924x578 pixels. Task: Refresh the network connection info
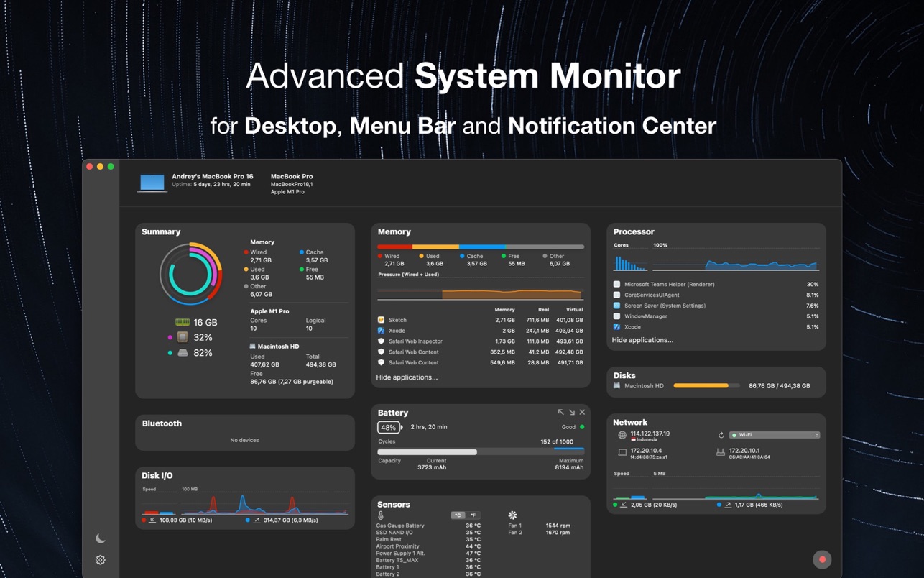[x=721, y=435]
